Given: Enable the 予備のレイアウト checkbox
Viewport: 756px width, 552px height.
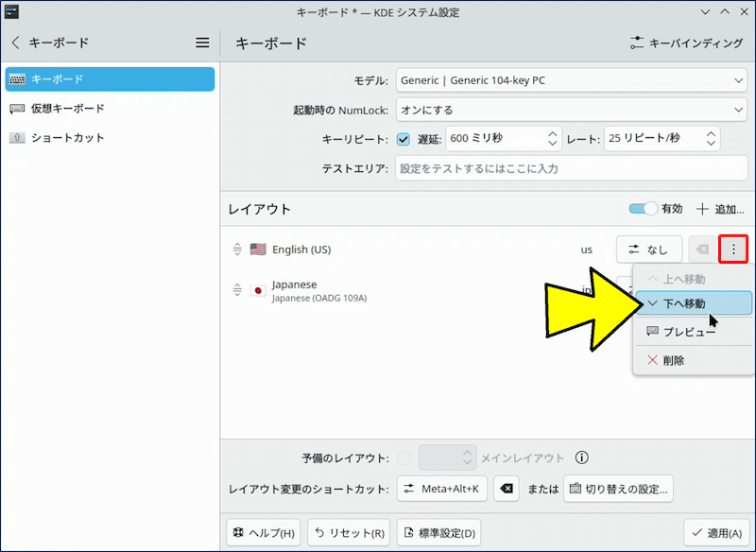Looking at the screenshot, I should [x=404, y=458].
